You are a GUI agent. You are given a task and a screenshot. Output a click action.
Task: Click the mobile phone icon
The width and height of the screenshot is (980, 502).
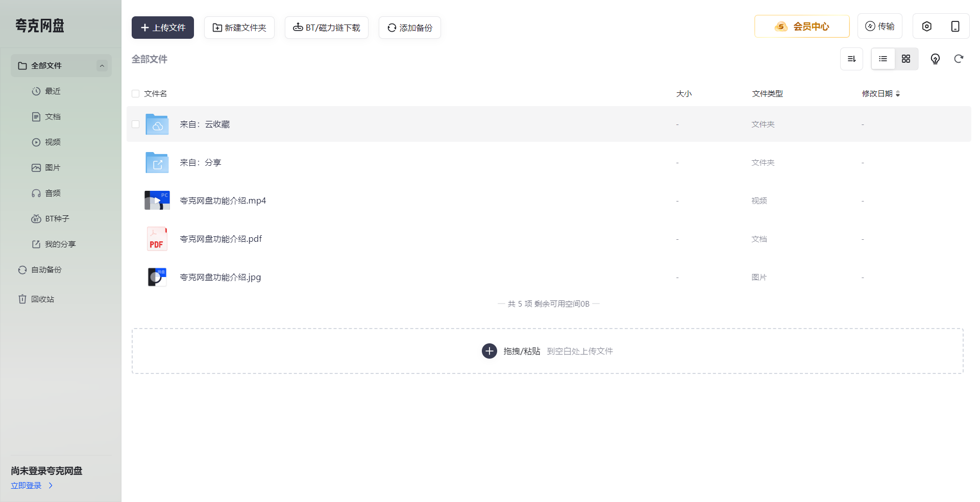coord(955,26)
